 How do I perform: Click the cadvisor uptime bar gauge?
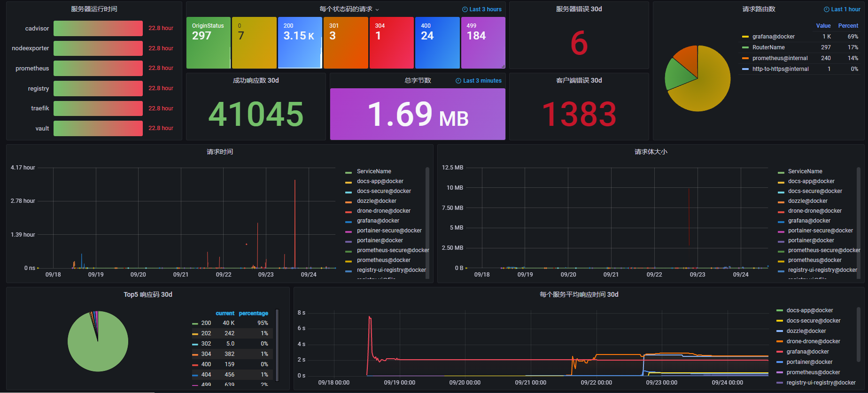pos(98,29)
